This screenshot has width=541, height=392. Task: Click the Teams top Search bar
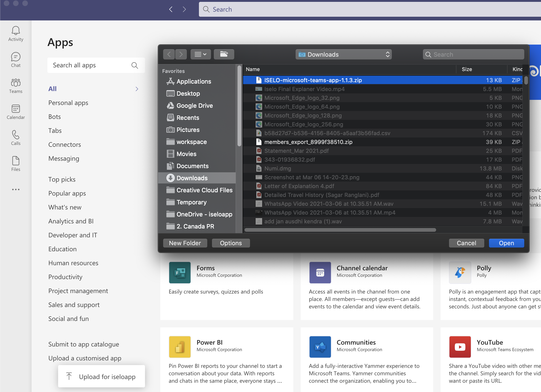coord(370,9)
